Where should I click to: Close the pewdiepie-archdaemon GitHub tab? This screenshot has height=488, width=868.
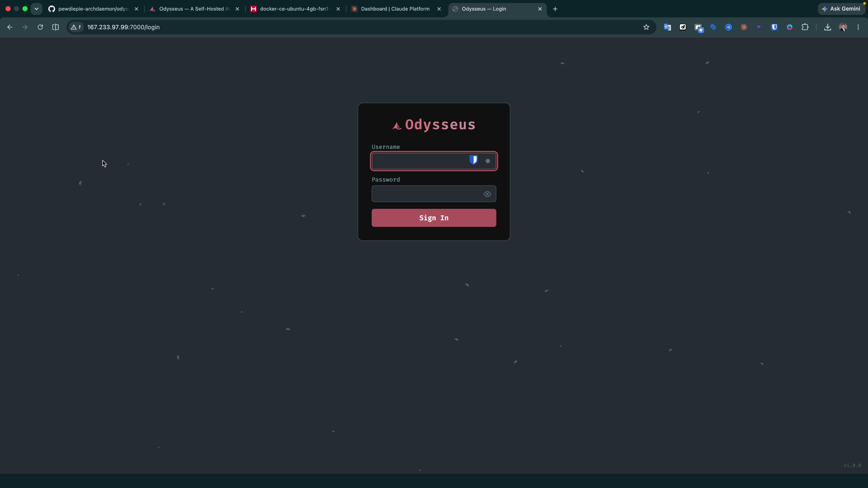tap(136, 9)
